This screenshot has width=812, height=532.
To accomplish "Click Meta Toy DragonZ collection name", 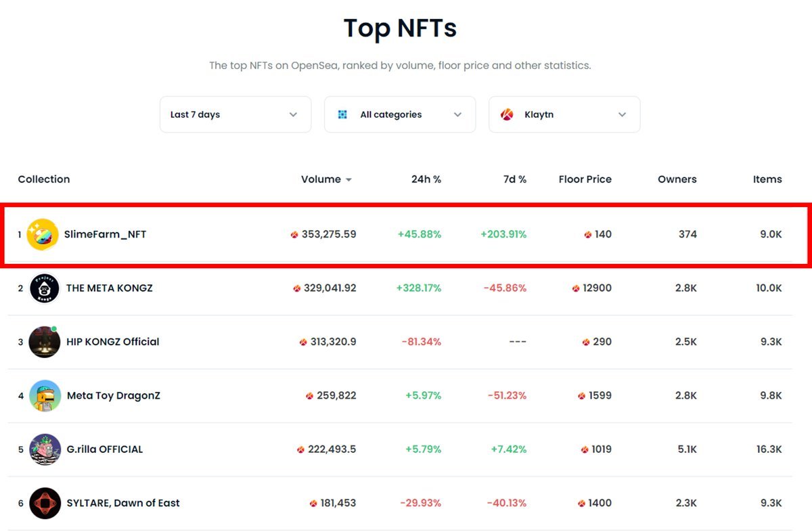I will pyautogui.click(x=114, y=395).
